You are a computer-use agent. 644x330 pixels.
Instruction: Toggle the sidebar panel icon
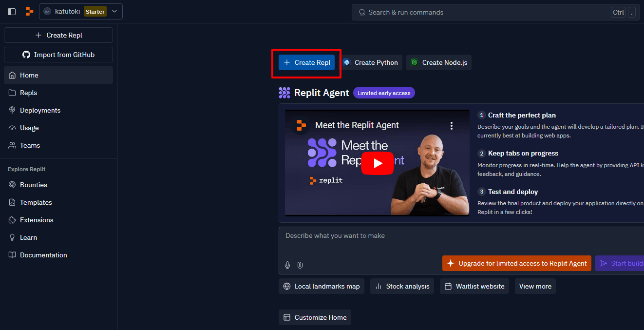(12, 12)
